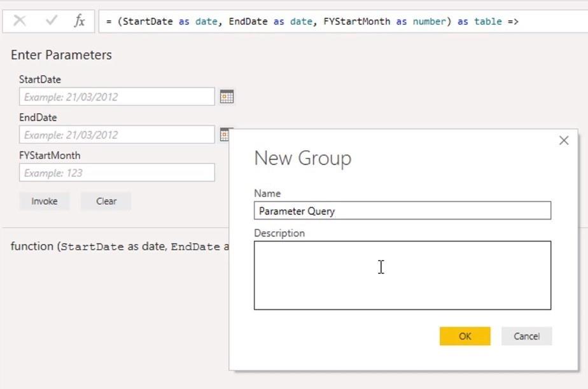Clear the entered parameters
Image resolution: width=588 pixels, height=389 pixels.
pos(106,201)
